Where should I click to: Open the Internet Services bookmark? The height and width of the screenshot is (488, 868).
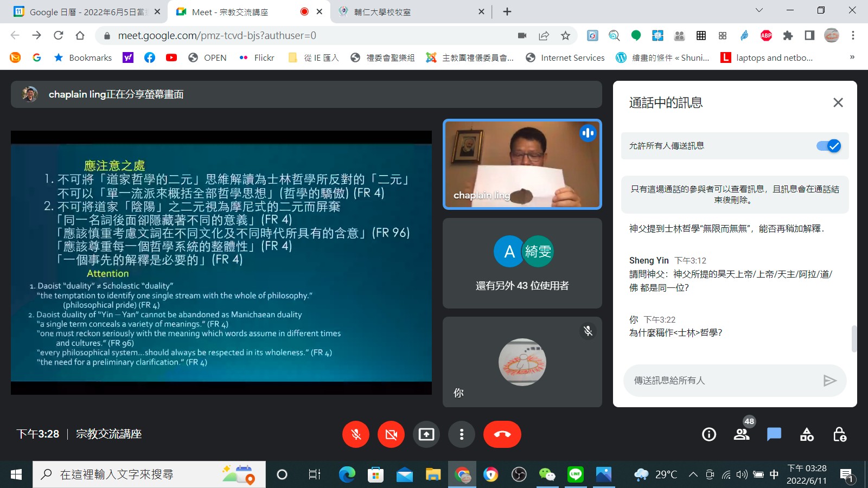[565, 57]
